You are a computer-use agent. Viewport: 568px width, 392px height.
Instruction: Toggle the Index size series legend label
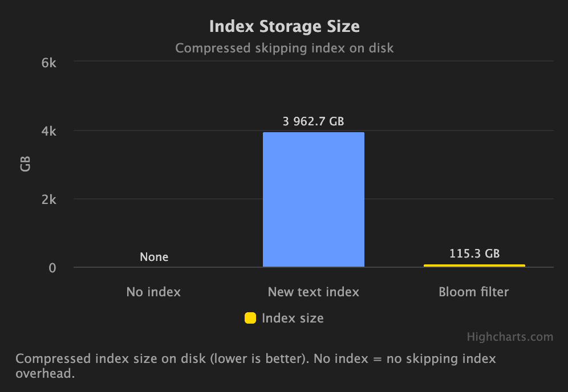pyautogui.click(x=293, y=318)
